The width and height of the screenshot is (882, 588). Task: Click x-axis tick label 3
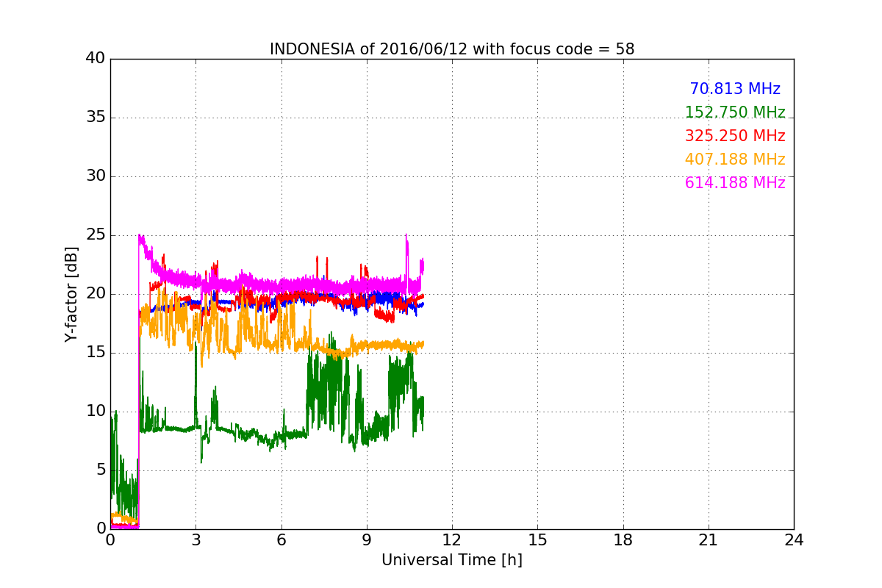coord(196,540)
